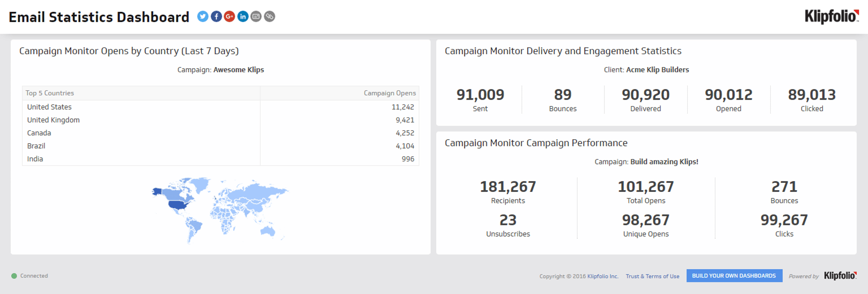Viewport: 868px width, 294px height.
Task: Select the India table row
Action: [x=221, y=159]
